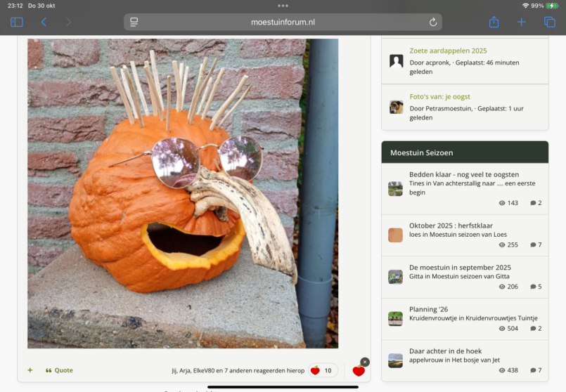View the 10 reactions count
Screen dimensions: 566x392
pyautogui.click(x=323, y=370)
